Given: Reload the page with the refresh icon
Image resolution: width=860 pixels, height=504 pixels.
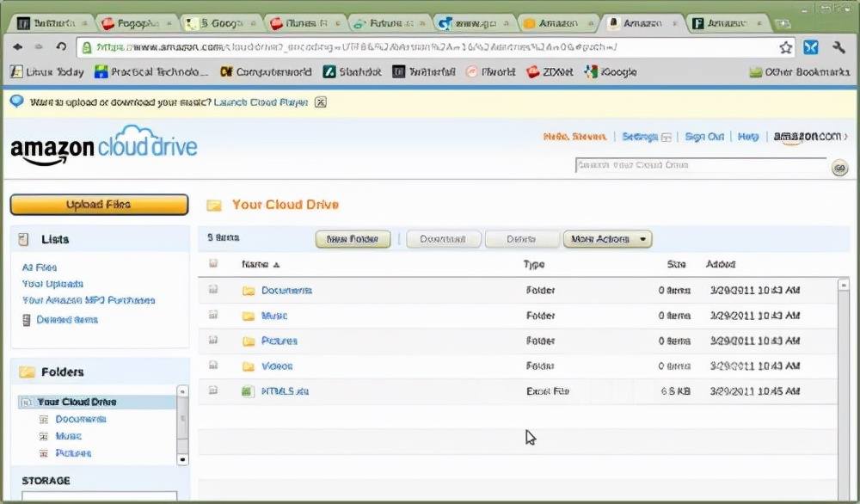Looking at the screenshot, I should [x=61, y=47].
